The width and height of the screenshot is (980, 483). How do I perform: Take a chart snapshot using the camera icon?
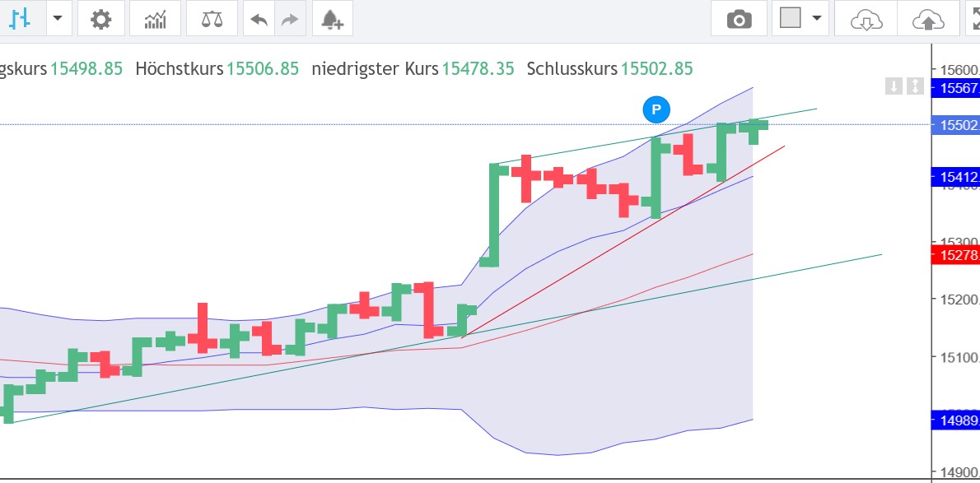point(738,18)
